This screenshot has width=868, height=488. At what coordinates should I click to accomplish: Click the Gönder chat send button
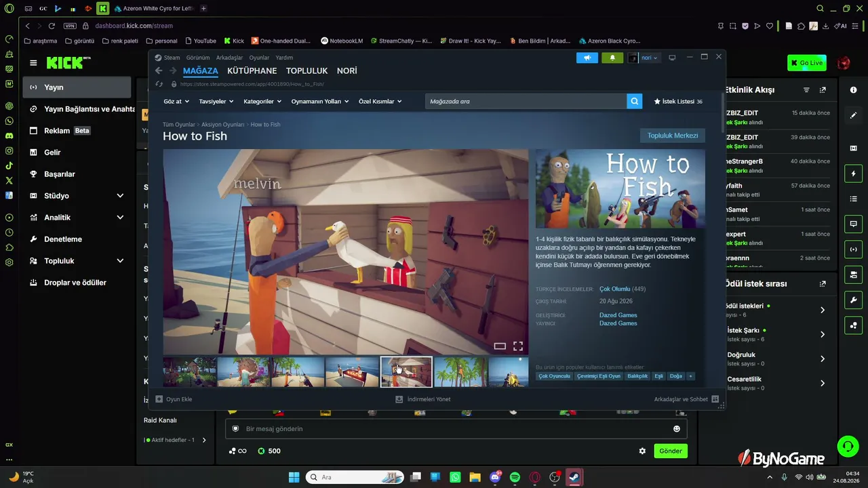pos(671,451)
